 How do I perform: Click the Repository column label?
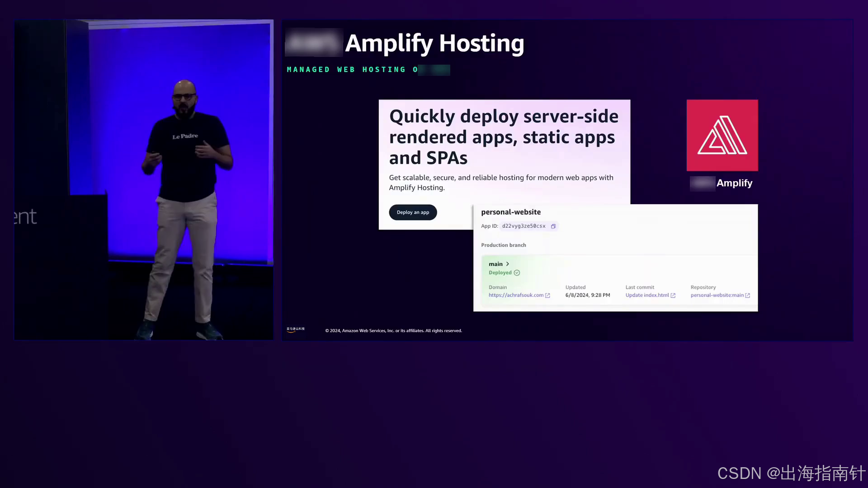703,287
